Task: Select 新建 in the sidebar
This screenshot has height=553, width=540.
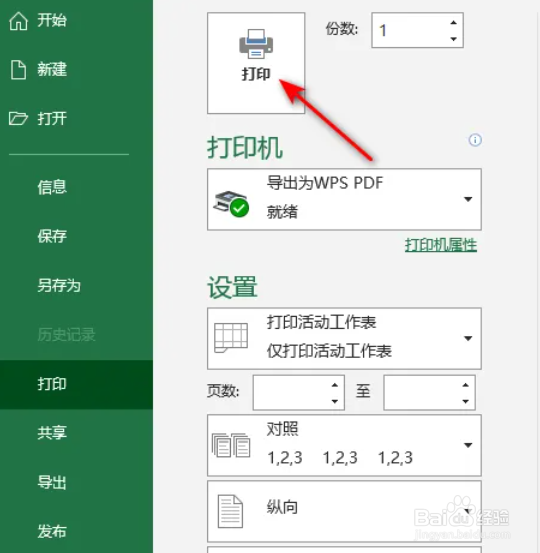Action: [x=52, y=69]
